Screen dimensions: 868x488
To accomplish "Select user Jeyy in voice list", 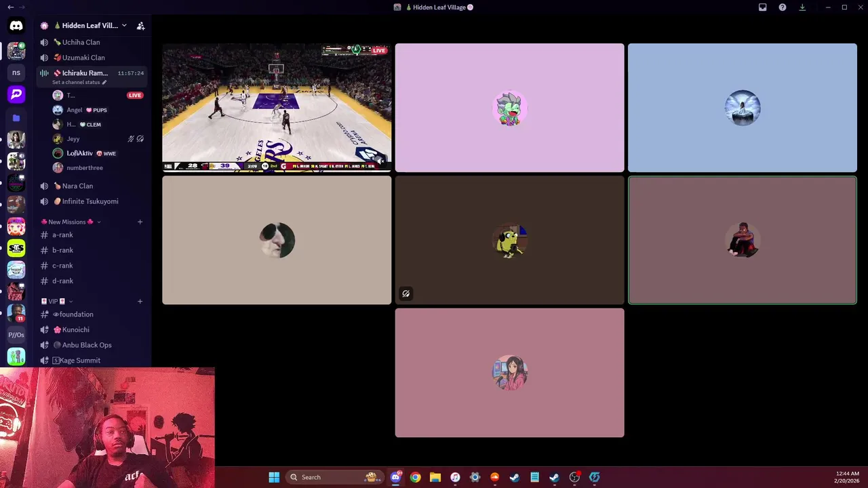I will [98, 139].
